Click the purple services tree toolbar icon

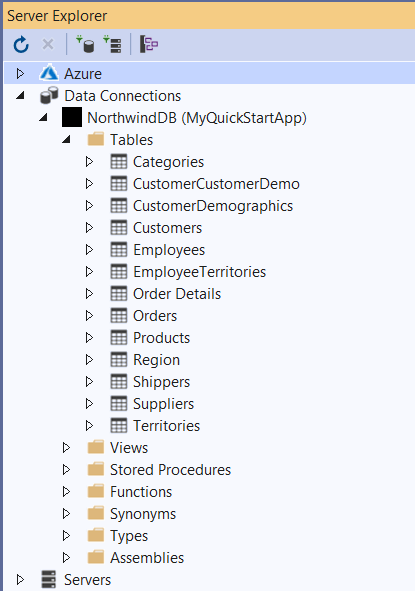(149, 44)
